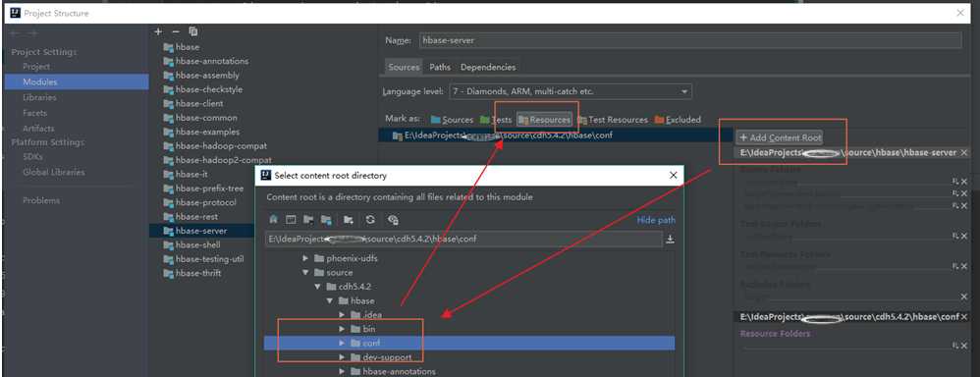Collapse the cdh5.4.2 folder
This screenshot has width=980, height=377.
tap(317, 287)
